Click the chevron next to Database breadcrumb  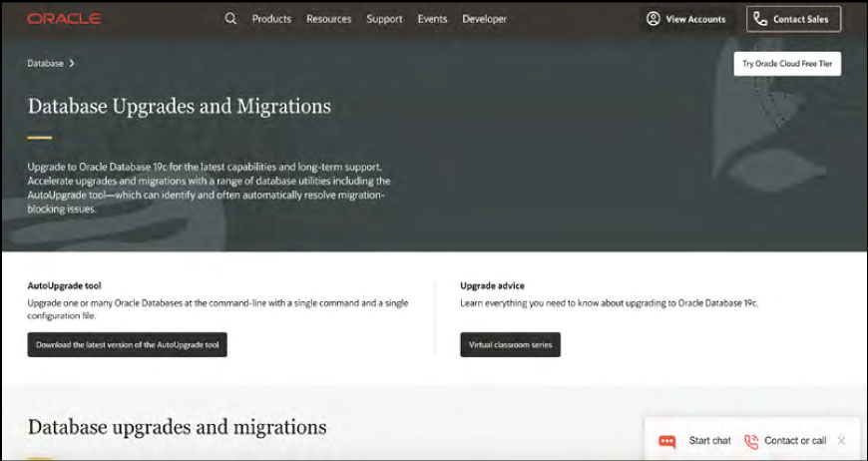click(72, 64)
